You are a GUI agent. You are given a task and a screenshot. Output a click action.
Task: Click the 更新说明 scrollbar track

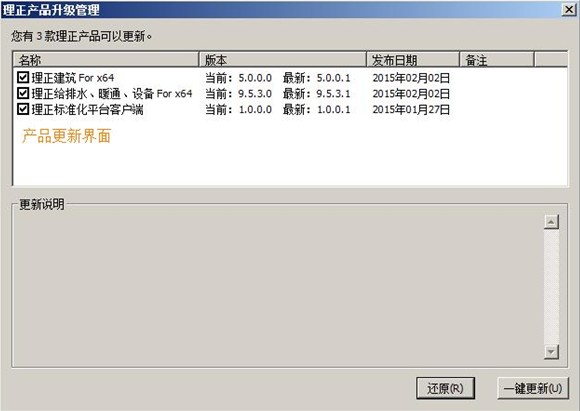[551, 287]
